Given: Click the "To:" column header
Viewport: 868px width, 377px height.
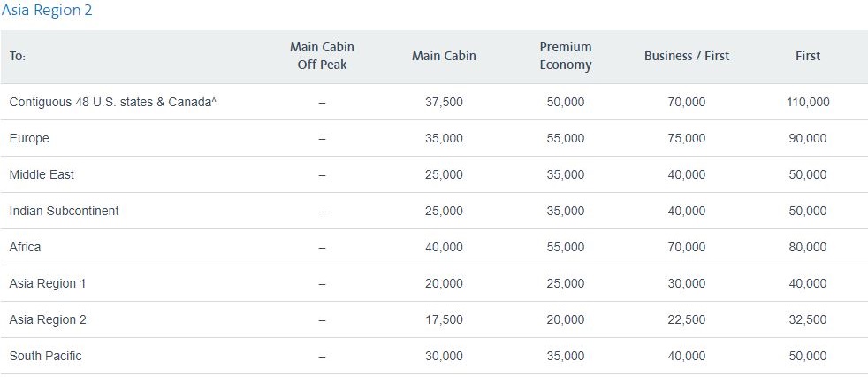Looking at the screenshot, I should click(x=18, y=56).
